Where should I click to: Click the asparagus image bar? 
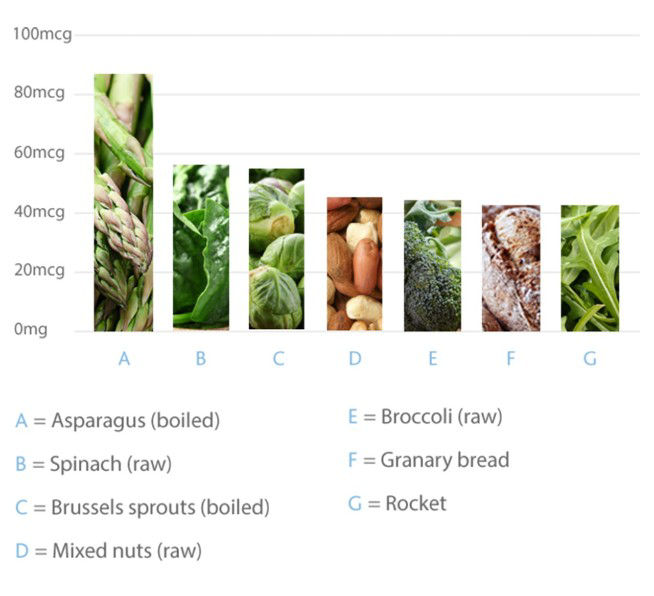pos(123,203)
